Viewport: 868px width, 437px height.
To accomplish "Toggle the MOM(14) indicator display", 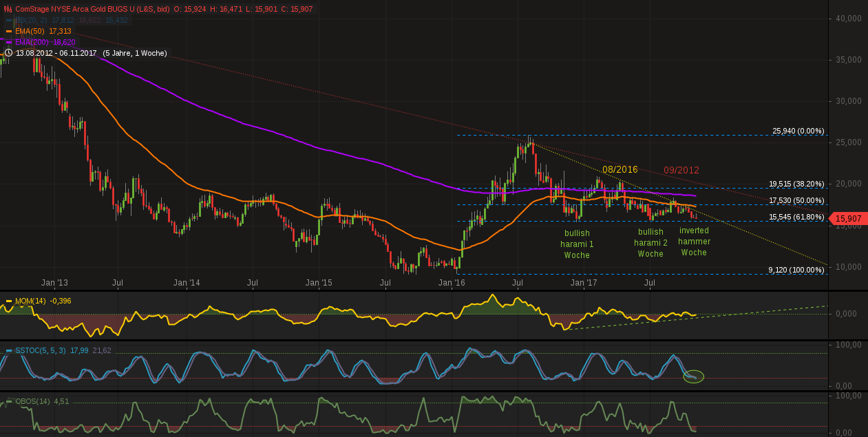I will point(31,300).
